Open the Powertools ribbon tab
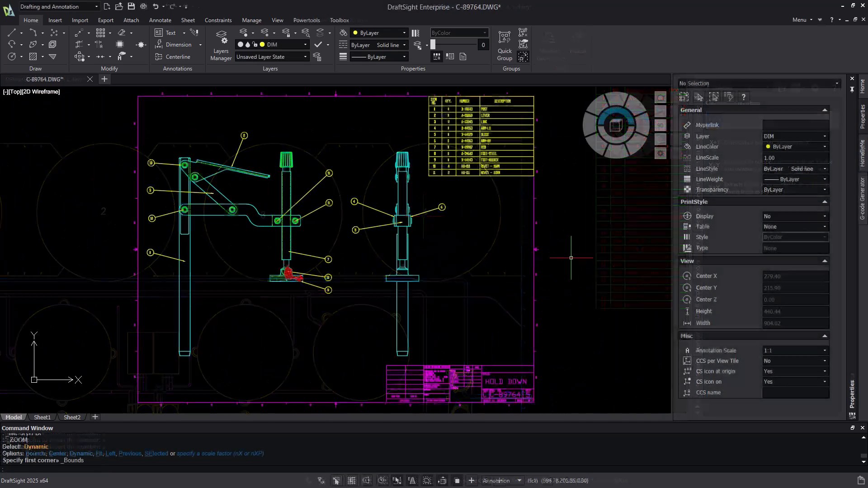Screen dimensions: 868x488 click(x=307, y=20)
